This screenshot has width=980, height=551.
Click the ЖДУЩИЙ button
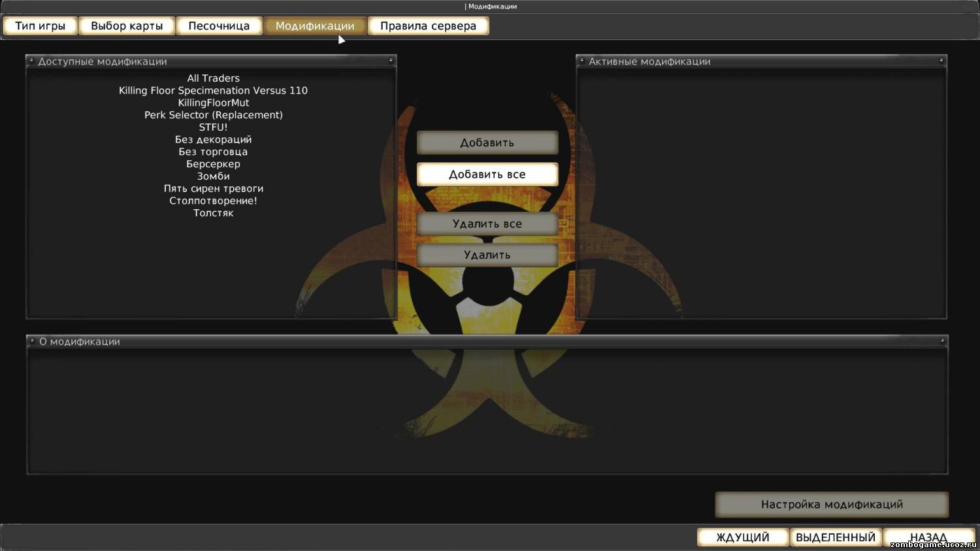[x=743, y=537]
